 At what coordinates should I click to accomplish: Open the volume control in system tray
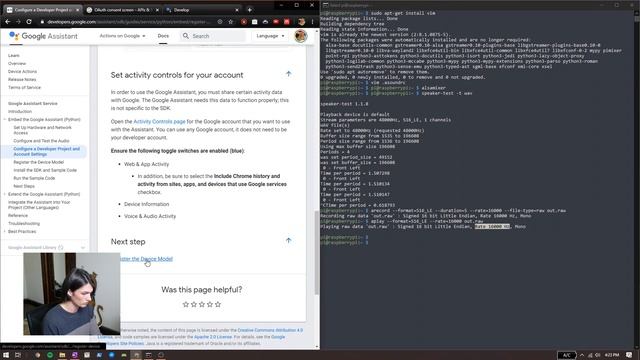598,355
